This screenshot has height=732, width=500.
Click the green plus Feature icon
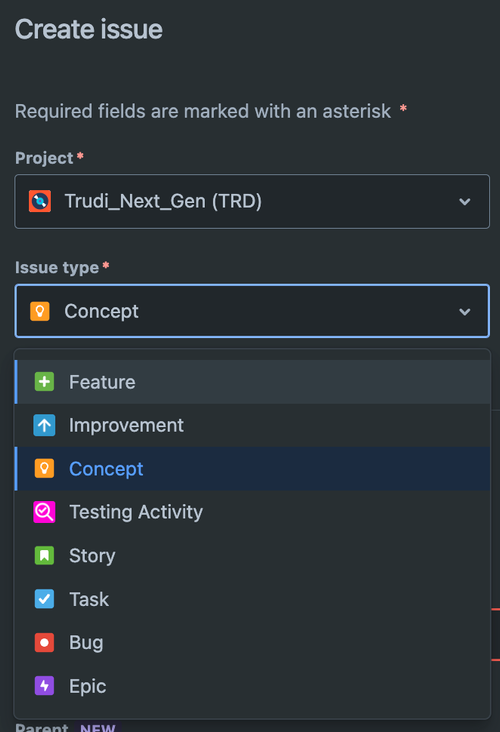point(44,382)
